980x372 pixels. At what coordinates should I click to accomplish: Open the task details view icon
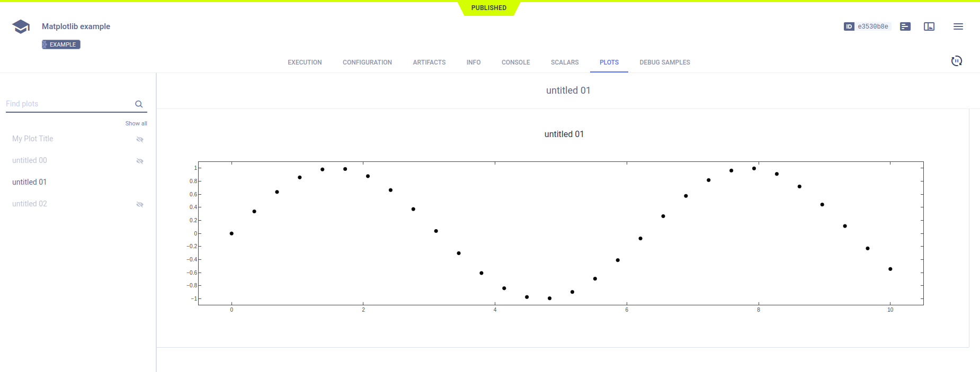click(905, 26)
